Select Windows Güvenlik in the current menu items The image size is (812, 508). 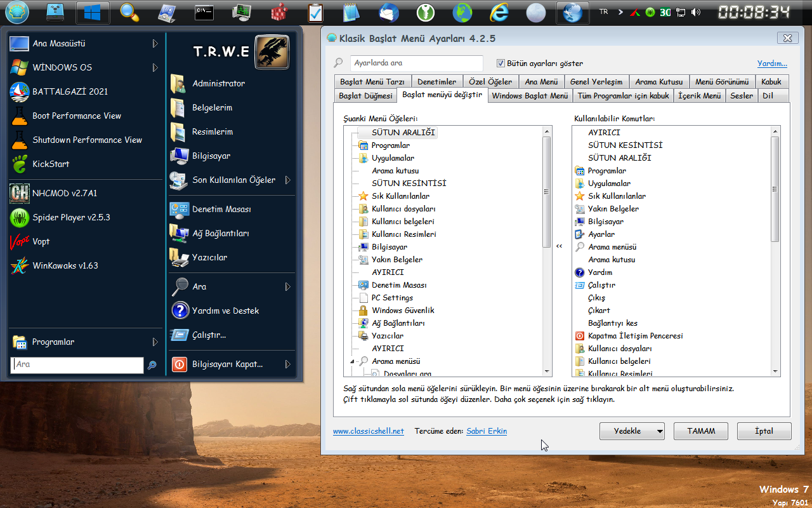pos(403,311)
